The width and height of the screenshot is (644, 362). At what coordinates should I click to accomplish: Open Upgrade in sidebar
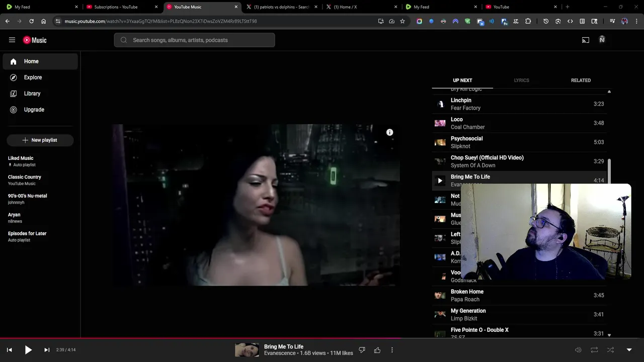[x=40, y=110]
